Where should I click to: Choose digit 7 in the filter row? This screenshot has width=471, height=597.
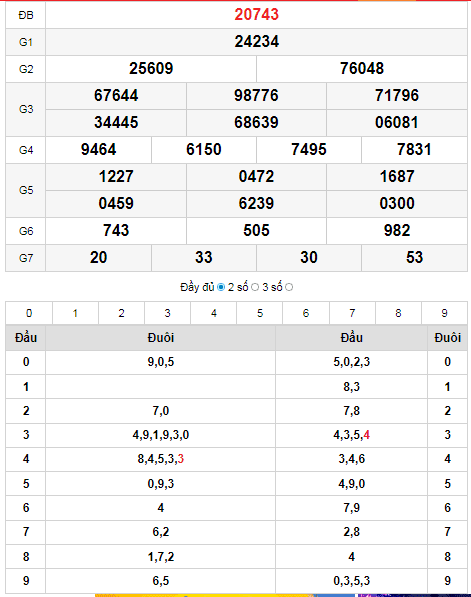pyautogui.click(x=352, y=313)
